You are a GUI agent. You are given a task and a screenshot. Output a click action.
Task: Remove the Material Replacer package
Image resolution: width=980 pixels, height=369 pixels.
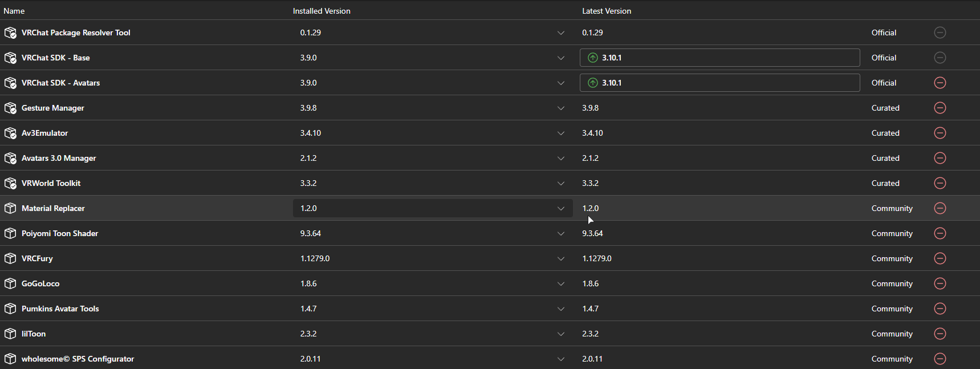[940, 208]
